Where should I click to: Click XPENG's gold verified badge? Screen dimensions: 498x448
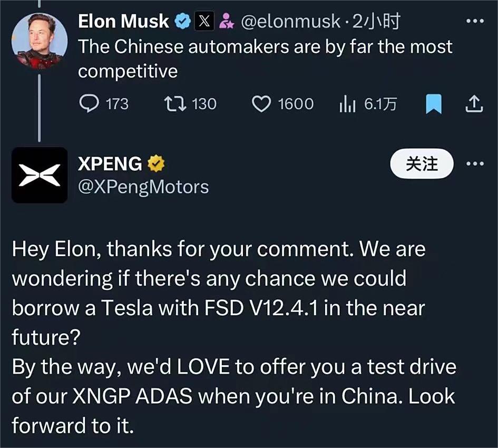[x=155, y=165]
